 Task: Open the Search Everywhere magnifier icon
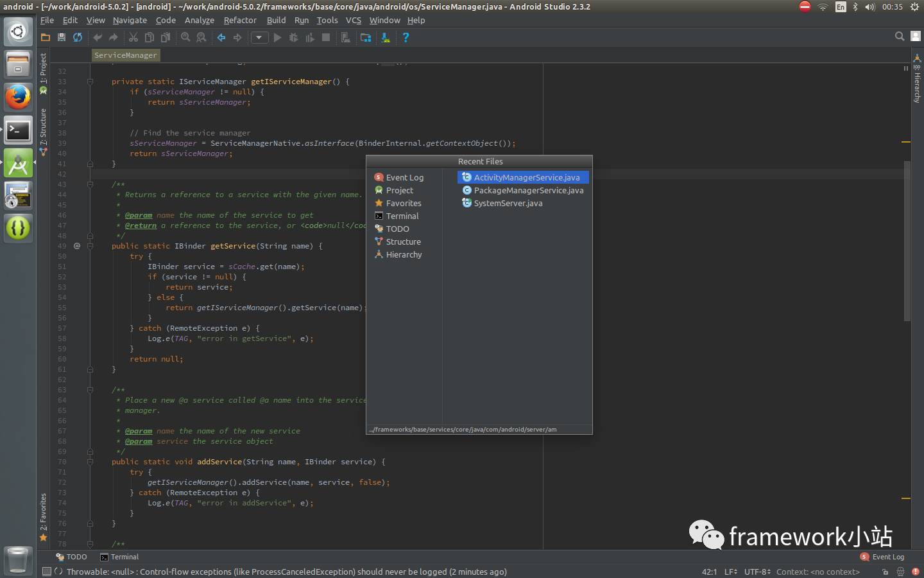pos(900,37)
